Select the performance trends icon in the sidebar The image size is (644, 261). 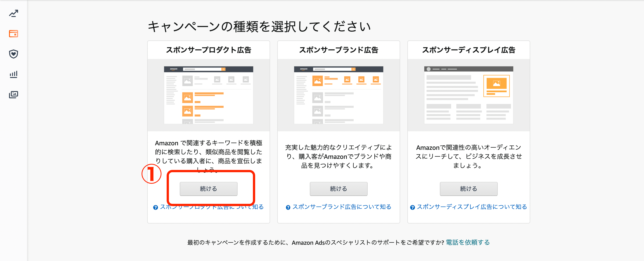(x=13, y=13)
